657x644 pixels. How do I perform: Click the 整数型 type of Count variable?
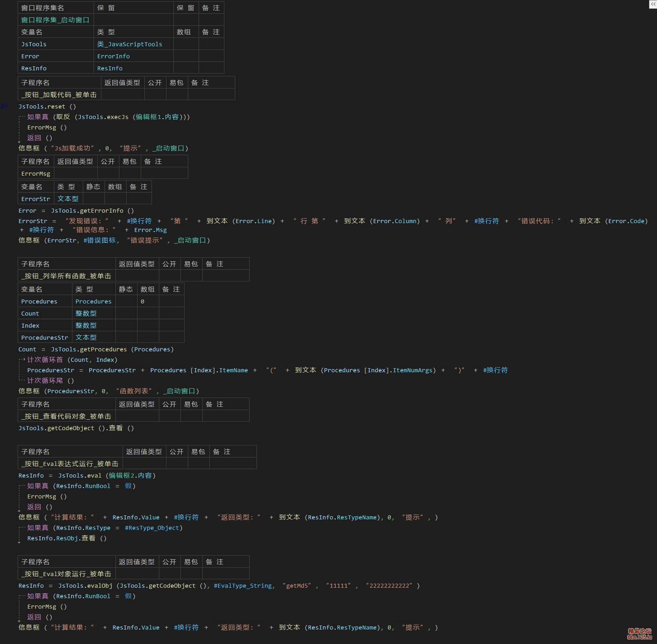86,314
